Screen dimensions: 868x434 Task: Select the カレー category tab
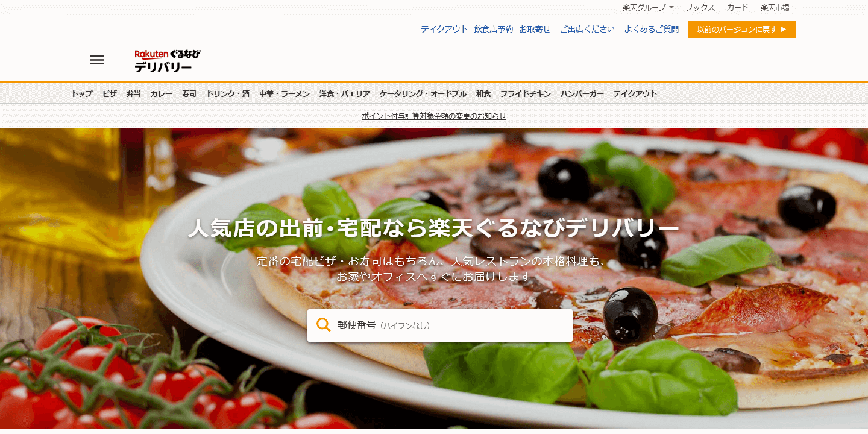(x=162, y=94)
